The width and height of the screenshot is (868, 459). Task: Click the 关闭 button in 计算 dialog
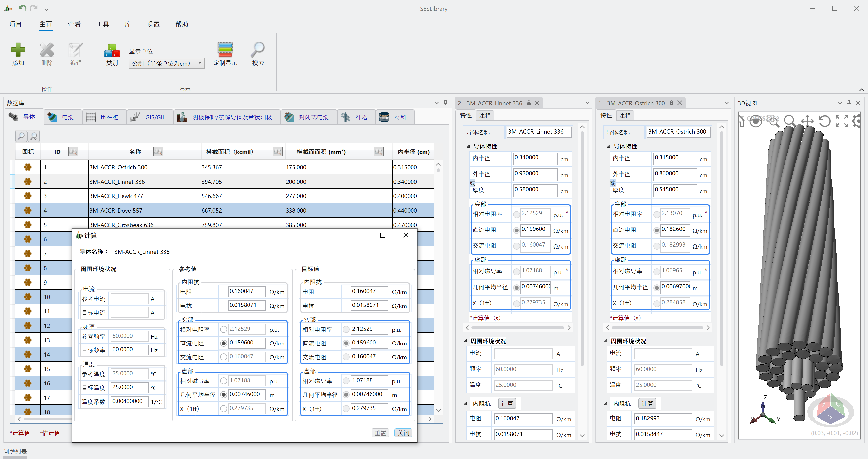[403, 433]
